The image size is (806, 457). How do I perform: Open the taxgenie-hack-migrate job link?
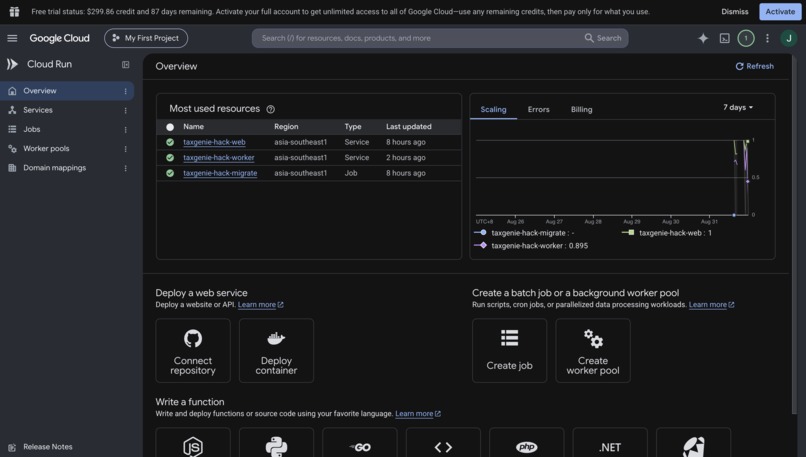[x=220, y=173]
